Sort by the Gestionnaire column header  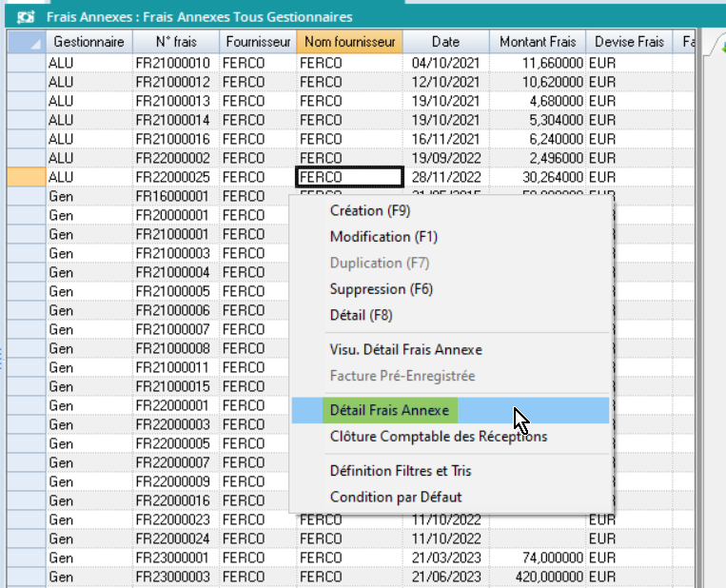coord(88,42)
